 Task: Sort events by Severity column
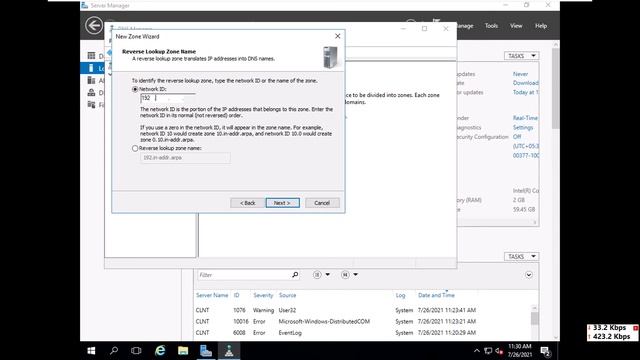coord(263,295)
